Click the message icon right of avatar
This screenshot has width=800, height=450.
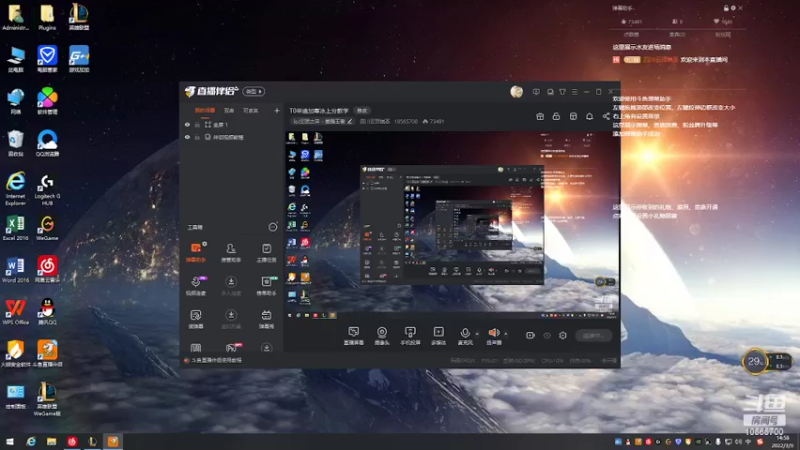point(536,92)
